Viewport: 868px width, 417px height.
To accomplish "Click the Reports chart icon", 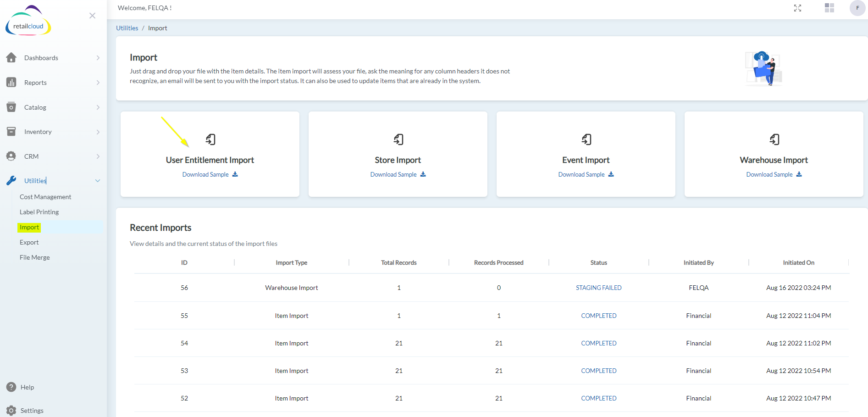I will (x=11, y=83).
